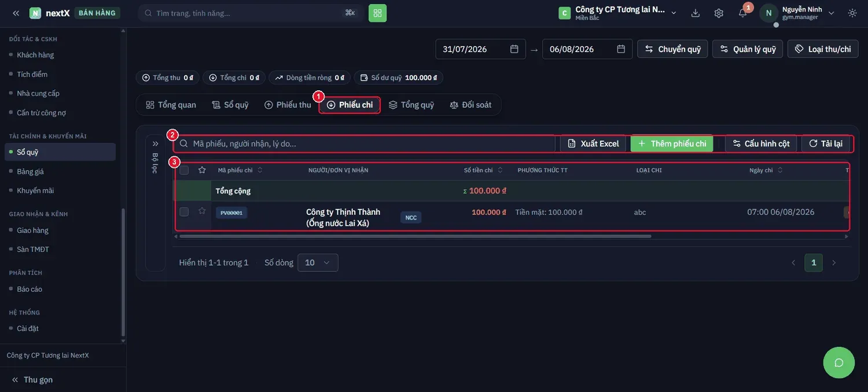
Task: Open the settings gear icon in the header
Action: pos(719,13)
